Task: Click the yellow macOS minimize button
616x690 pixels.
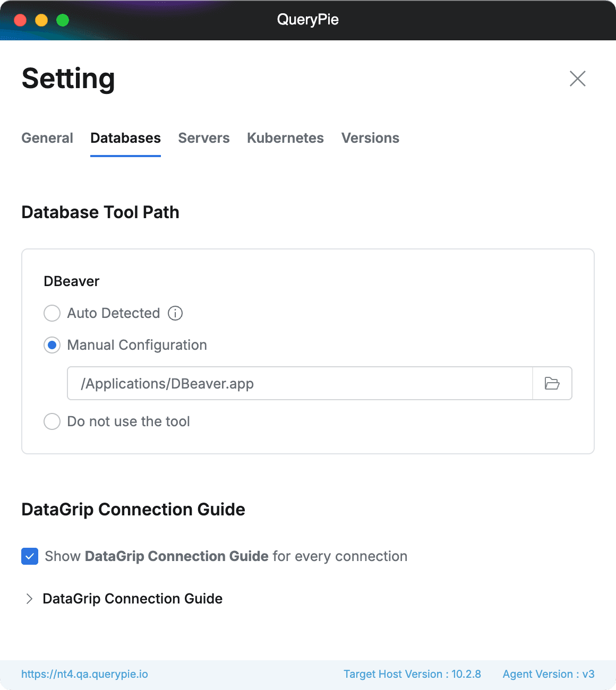Action: [41, 20]
